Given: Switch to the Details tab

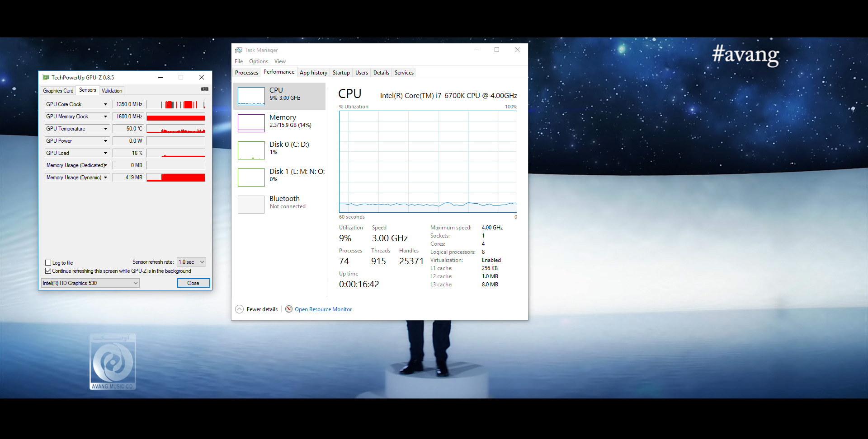Looking at the screenshot, I should click(381, 73).
